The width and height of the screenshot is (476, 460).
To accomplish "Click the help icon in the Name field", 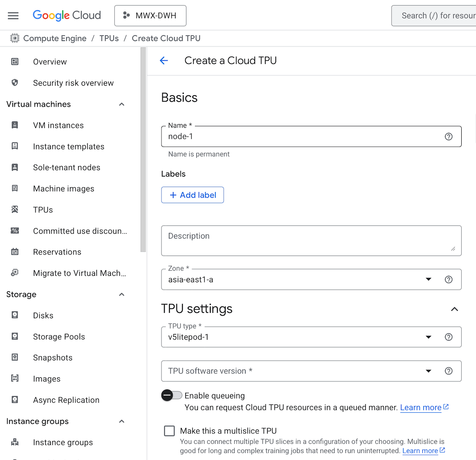I will [449, 137].
